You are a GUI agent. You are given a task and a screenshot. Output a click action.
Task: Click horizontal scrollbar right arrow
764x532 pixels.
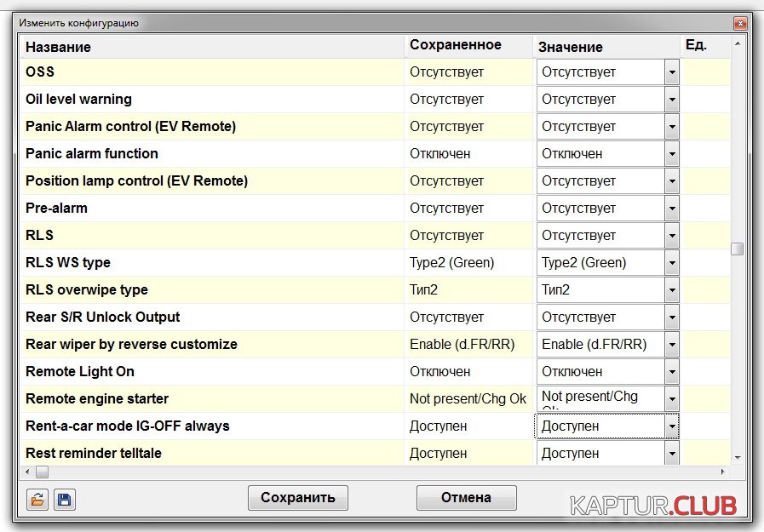click(724, 472)
